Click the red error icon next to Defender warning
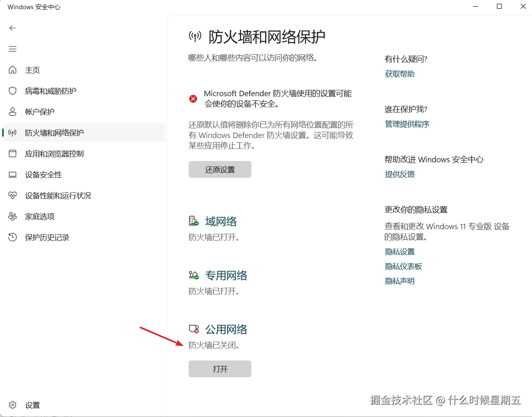532x417 pixels. [x=193, y=99]
